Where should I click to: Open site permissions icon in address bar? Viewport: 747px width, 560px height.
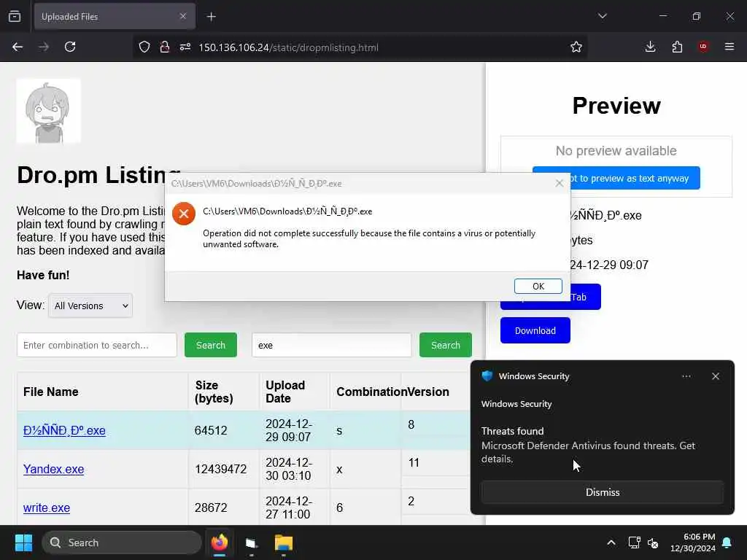pyautogui.click(x=185, y=47)
